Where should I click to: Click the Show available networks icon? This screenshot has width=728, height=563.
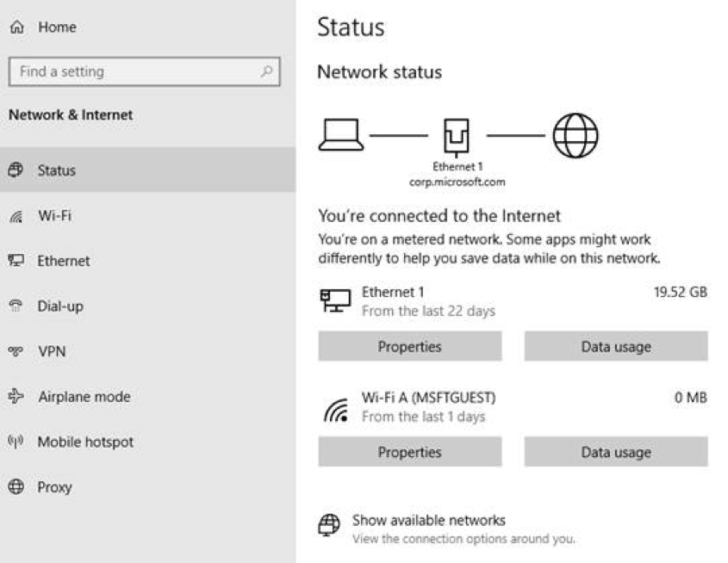tap(328, 526)
